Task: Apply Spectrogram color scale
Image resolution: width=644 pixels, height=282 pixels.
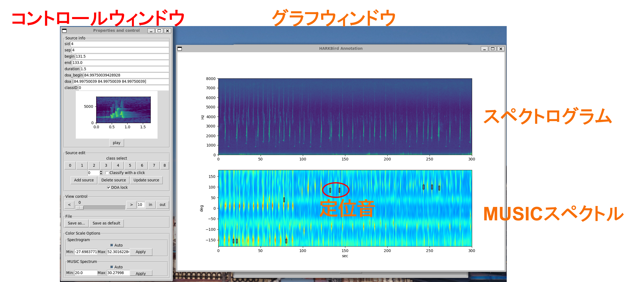Action: [x=141, y=252]
